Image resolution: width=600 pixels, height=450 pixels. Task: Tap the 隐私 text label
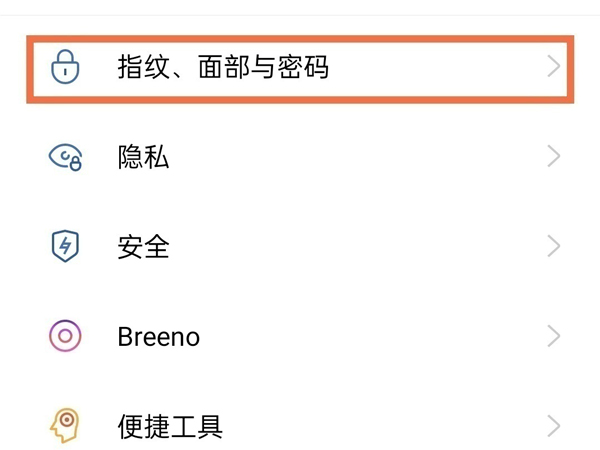click(143, 157)
